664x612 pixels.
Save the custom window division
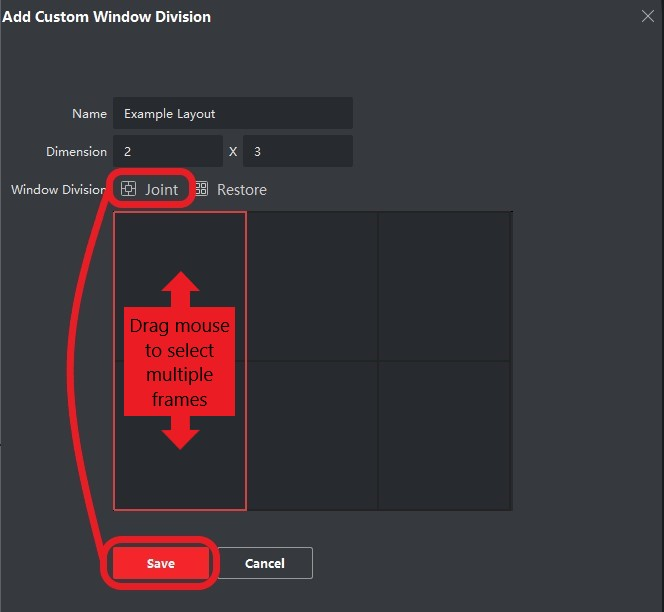coord(160,563)
